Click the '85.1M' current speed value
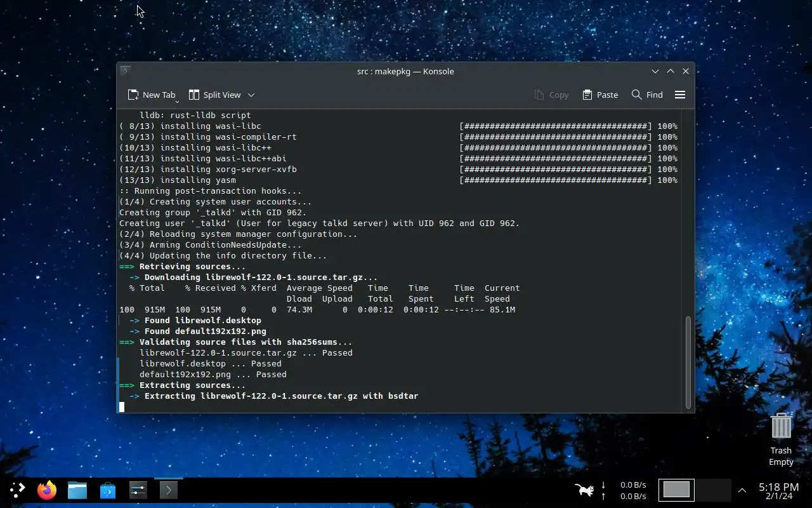 tap(502, 310)
